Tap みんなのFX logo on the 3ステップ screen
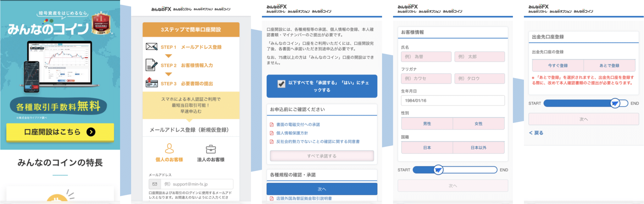 click(161, 9)
